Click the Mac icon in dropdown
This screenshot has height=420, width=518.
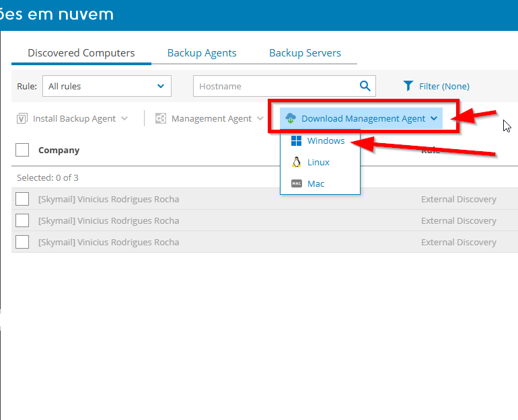click(x=296, y=183)
